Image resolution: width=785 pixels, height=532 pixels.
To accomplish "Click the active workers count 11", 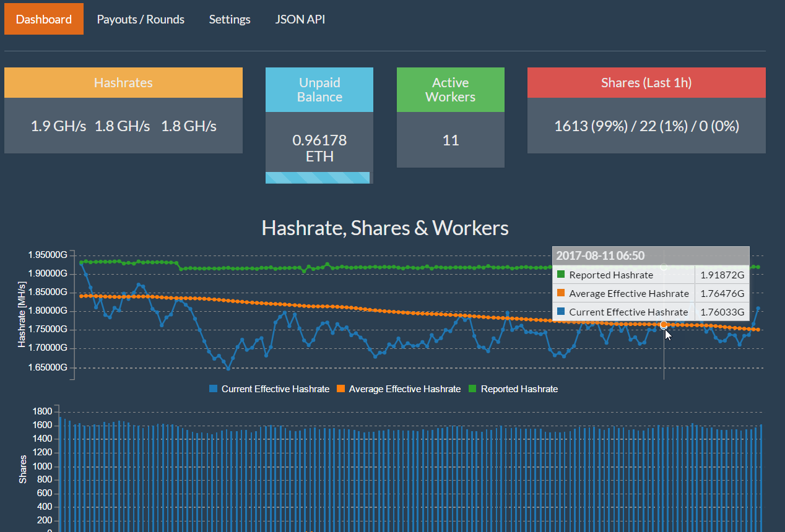I will click(x=451, y=140).
